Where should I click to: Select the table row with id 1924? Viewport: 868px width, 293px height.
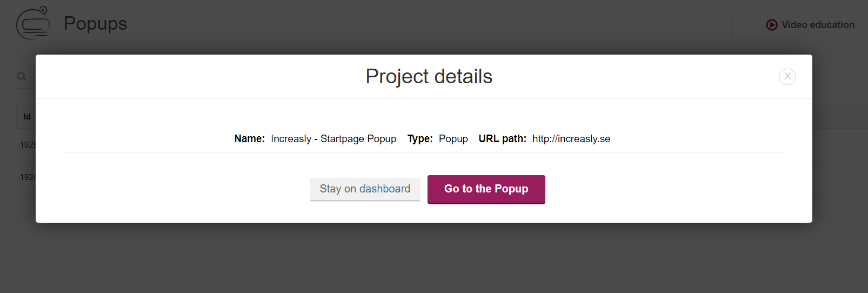(x=28, y=177)
